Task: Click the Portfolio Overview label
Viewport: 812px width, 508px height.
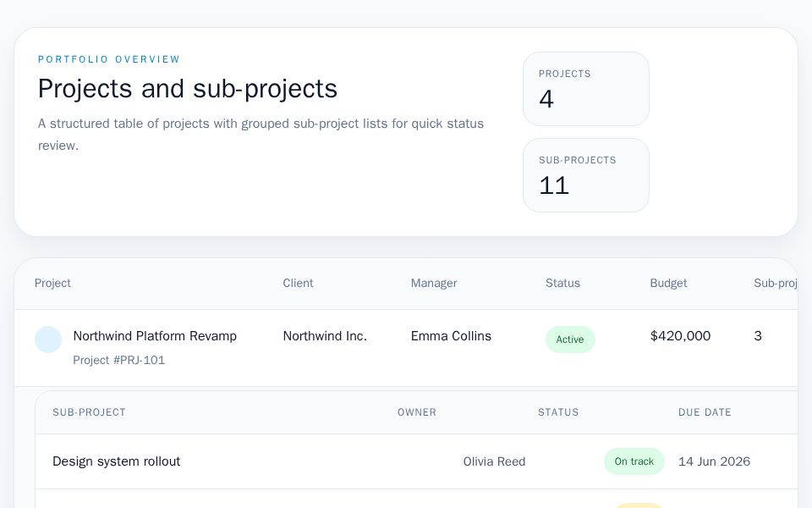Action: (109, 59)
